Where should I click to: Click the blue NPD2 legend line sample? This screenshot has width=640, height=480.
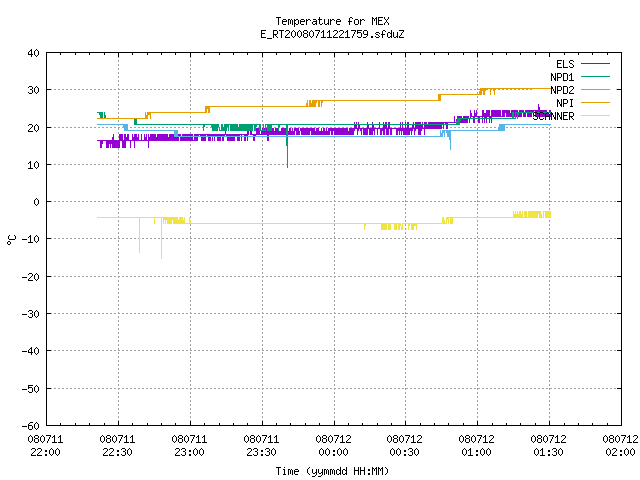pos(595,89)
